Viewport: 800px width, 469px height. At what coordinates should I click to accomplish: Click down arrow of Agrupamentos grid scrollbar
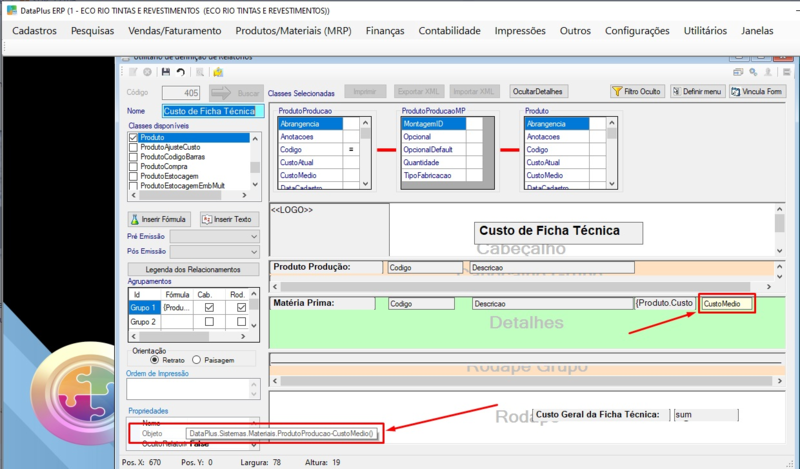254,325
